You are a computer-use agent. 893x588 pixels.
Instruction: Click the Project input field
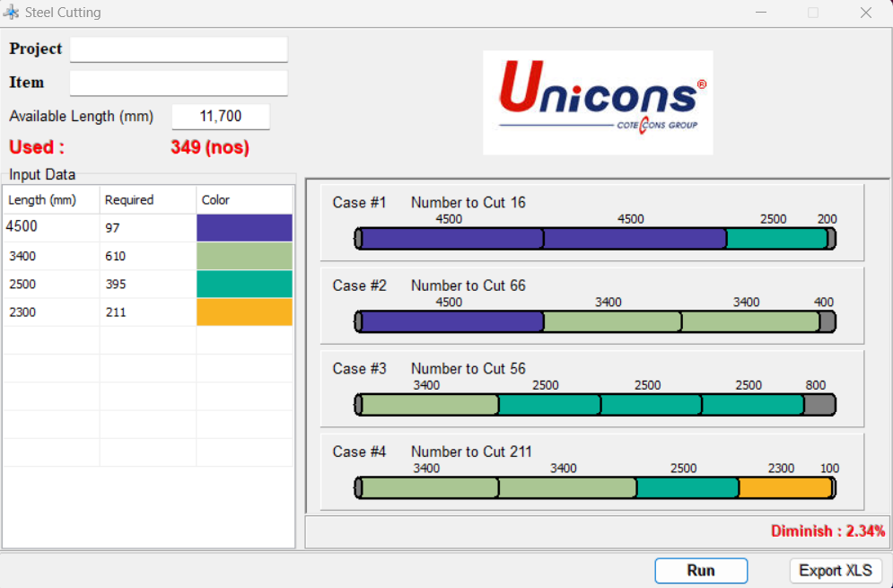179,49
